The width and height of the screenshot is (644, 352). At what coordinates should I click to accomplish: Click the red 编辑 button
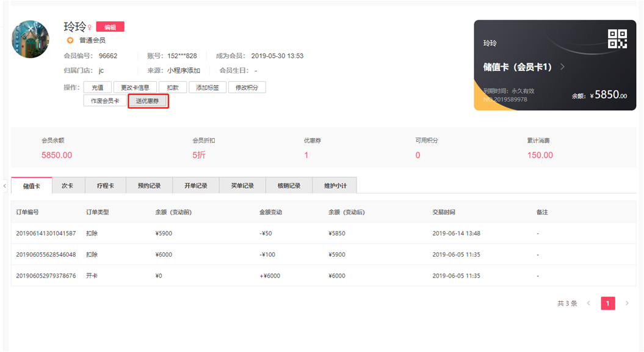click(x=110, y=27)
